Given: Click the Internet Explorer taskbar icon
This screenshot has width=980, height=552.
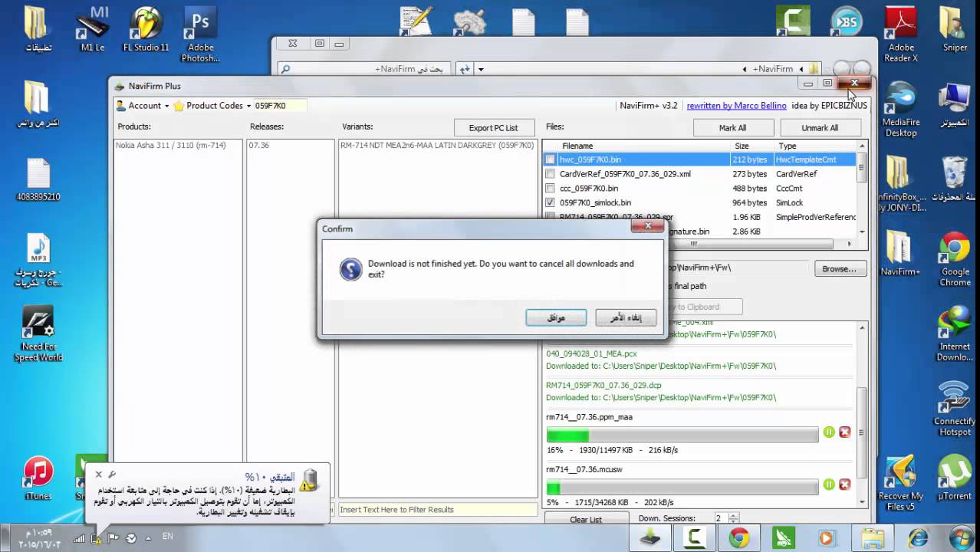Looking at the screenshot, I should (x=917, y=537).
